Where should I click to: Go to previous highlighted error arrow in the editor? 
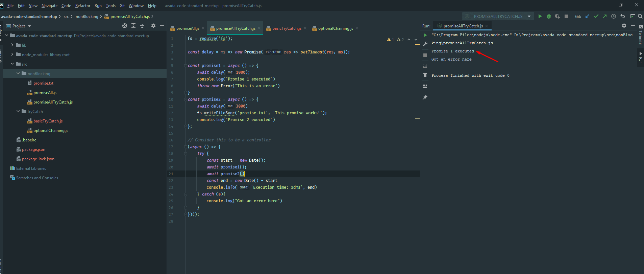tap(409, 40)
